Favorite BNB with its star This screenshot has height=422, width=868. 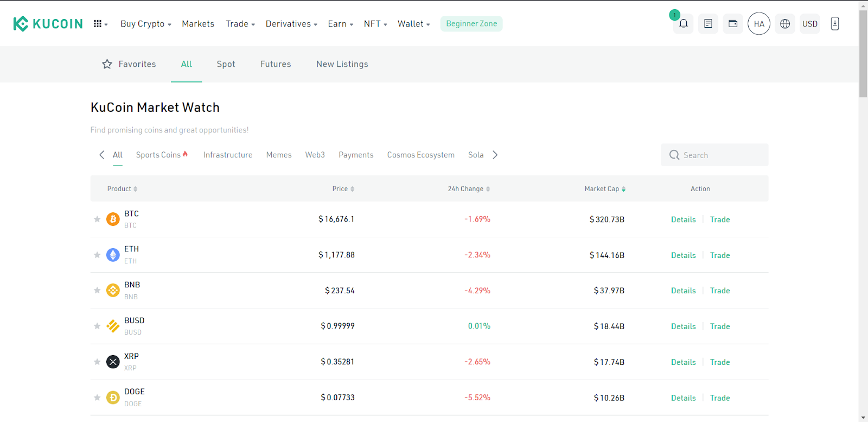97,291
